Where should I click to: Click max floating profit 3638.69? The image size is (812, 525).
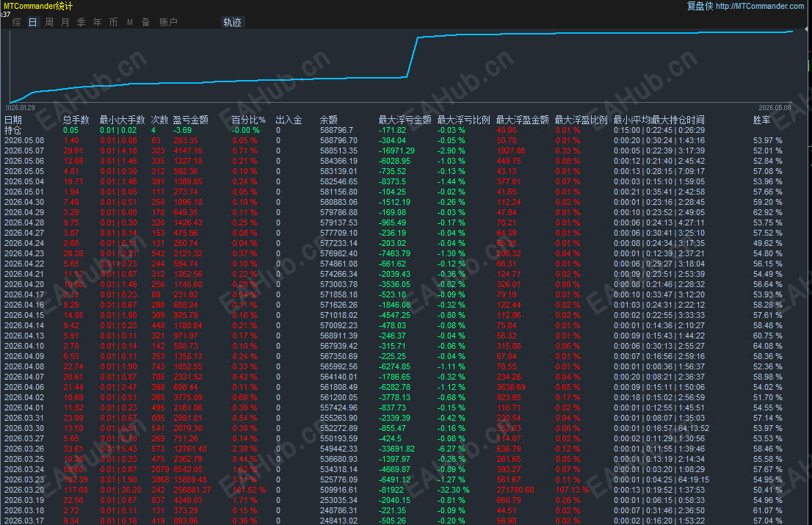pos(510,387)
